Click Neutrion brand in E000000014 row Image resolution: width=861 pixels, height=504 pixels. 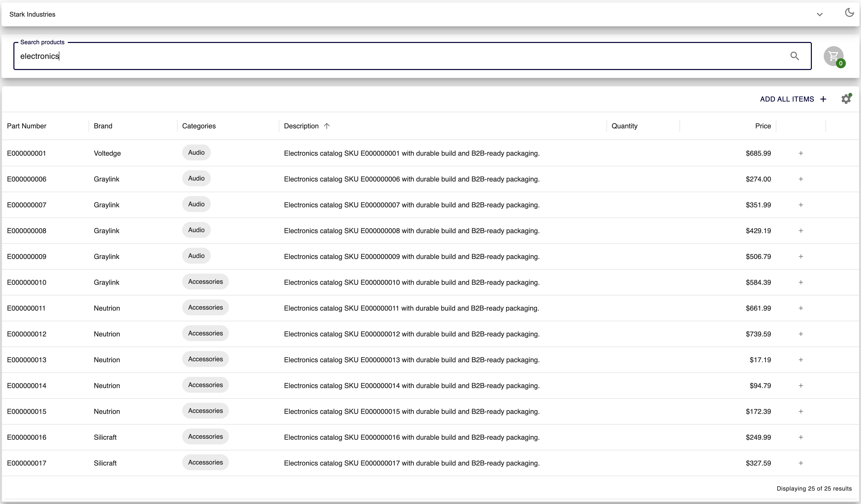107,386
